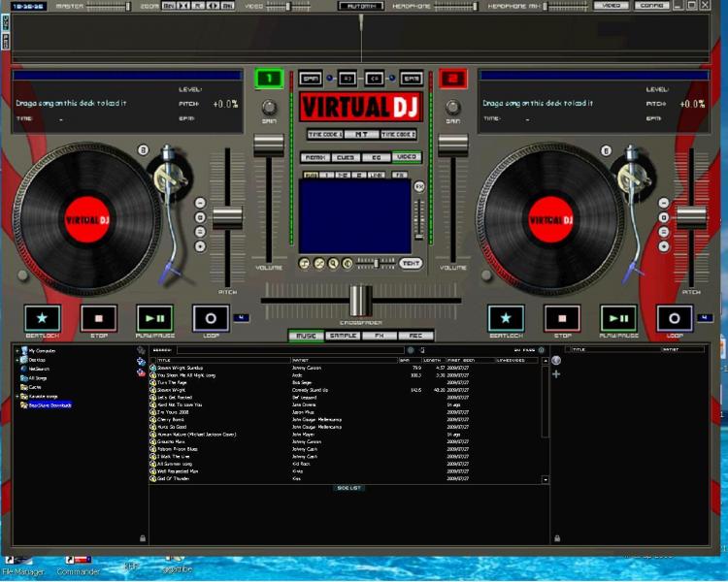Click the Text button below video preview

pos(411,263)
